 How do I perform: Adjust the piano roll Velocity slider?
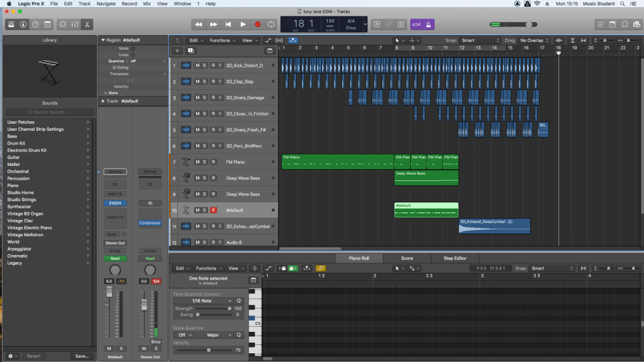209,350
